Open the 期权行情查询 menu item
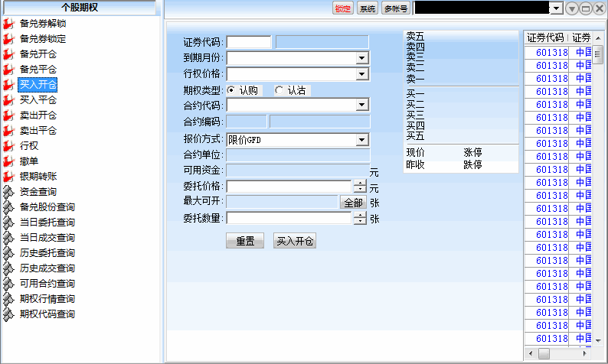 (x=47, y=299)
